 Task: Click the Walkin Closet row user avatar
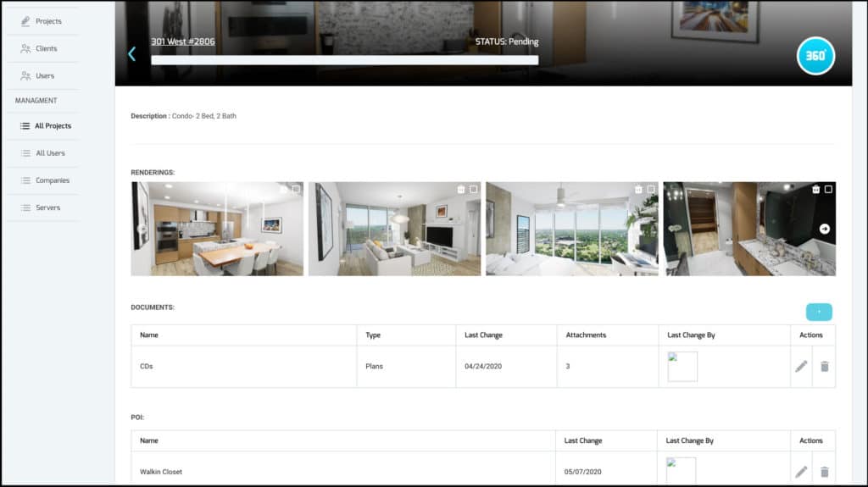point(681,470)
